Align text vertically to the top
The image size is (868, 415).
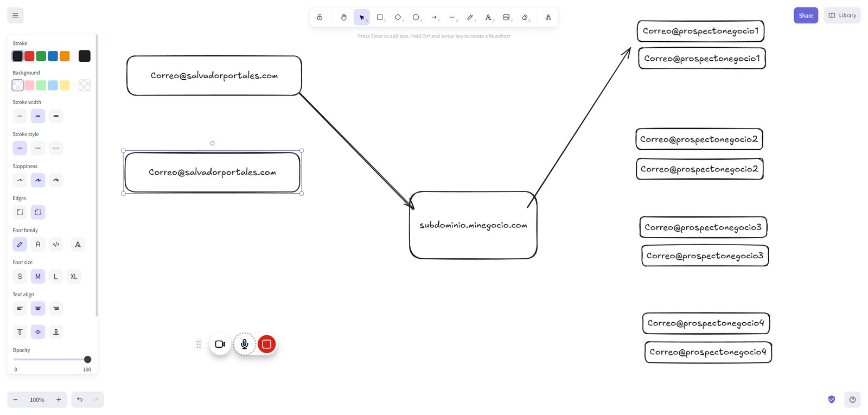pyautogui.click(x=20, y=331)
